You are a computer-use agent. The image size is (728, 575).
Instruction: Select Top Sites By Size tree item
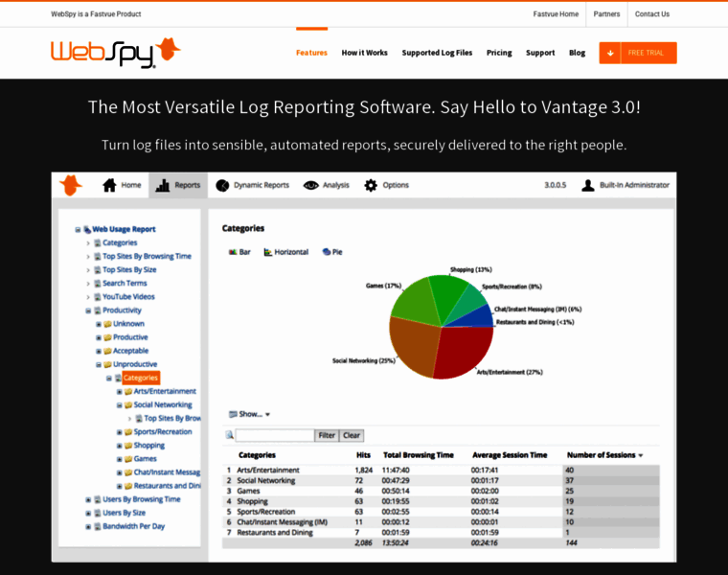click(129, 270)
